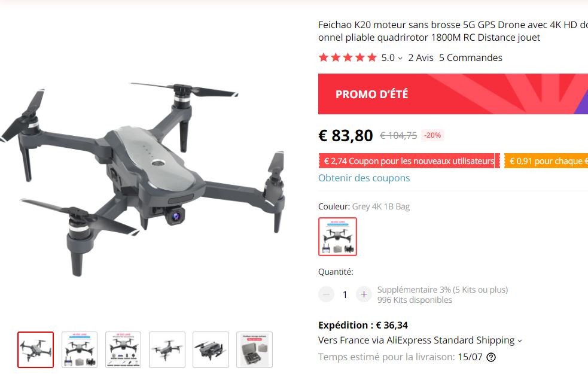
Task: View sixth thumbnail showing storage case
Action: (255, 349)
